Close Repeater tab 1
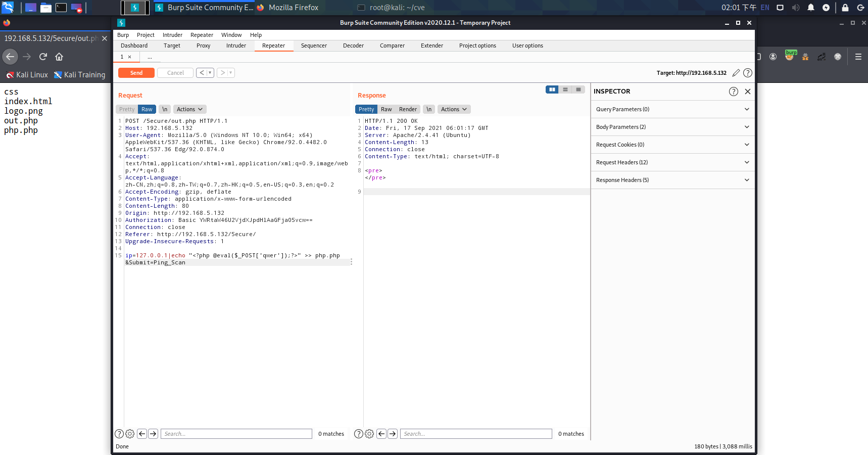Image resolution: width=868 pixels, height=455 pixels. [129, 57]
